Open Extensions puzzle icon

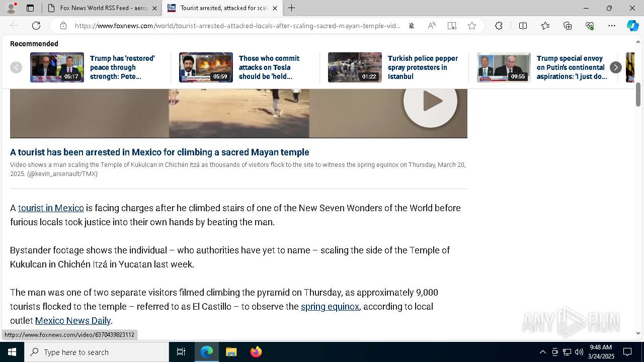(x=499, y=26)
